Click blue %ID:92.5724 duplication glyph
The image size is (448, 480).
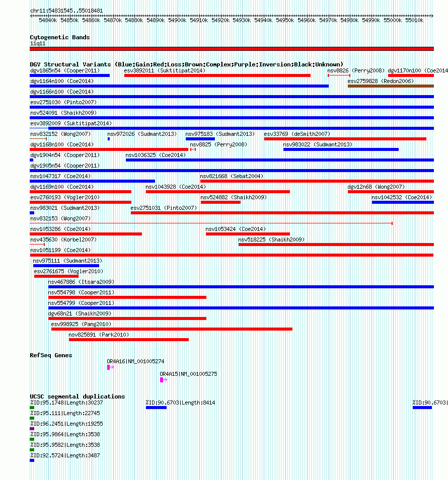pyautogui.click(x=32, y=460)
